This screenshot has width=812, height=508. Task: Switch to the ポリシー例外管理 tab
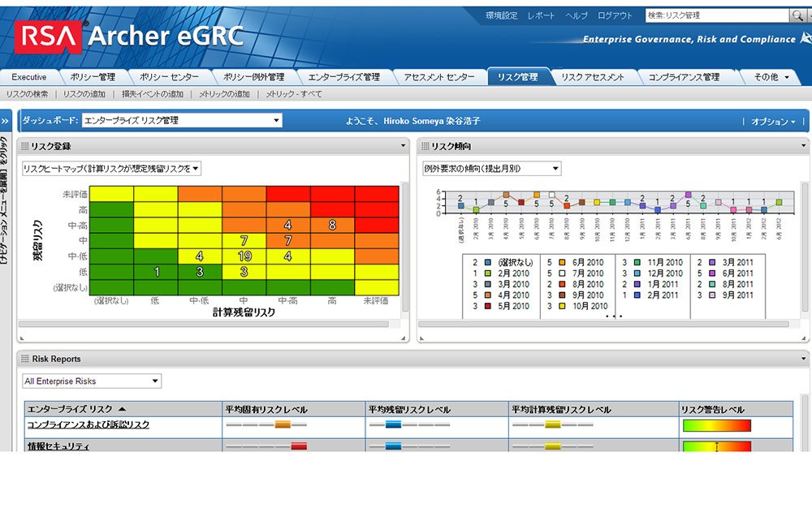(x=253, y=77)
